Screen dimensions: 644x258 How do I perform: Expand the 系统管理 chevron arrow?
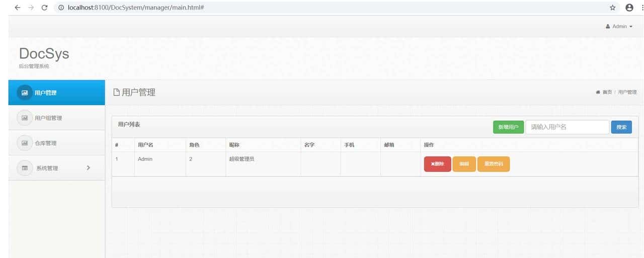click(89, 167)
